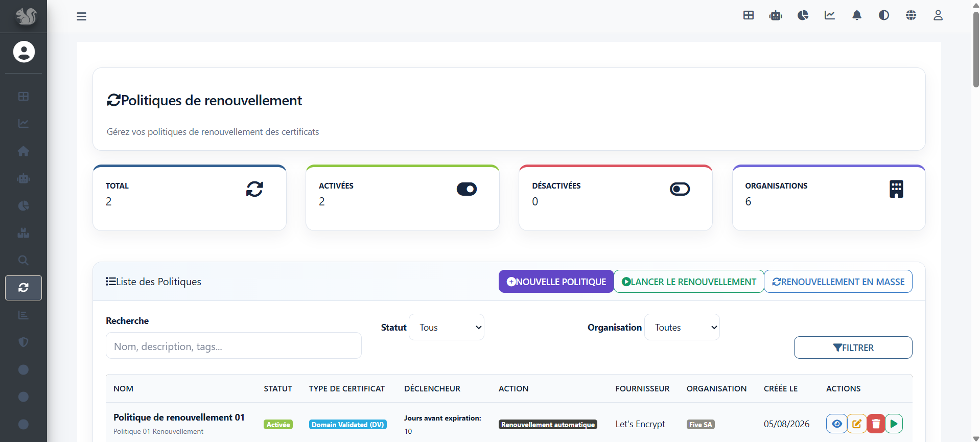Open the sidebar robot icon
980x442 pixels.
coord(24,178)
